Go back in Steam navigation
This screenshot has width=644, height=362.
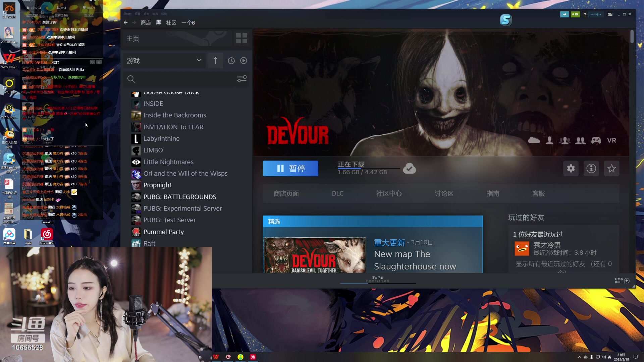(125, 22)
